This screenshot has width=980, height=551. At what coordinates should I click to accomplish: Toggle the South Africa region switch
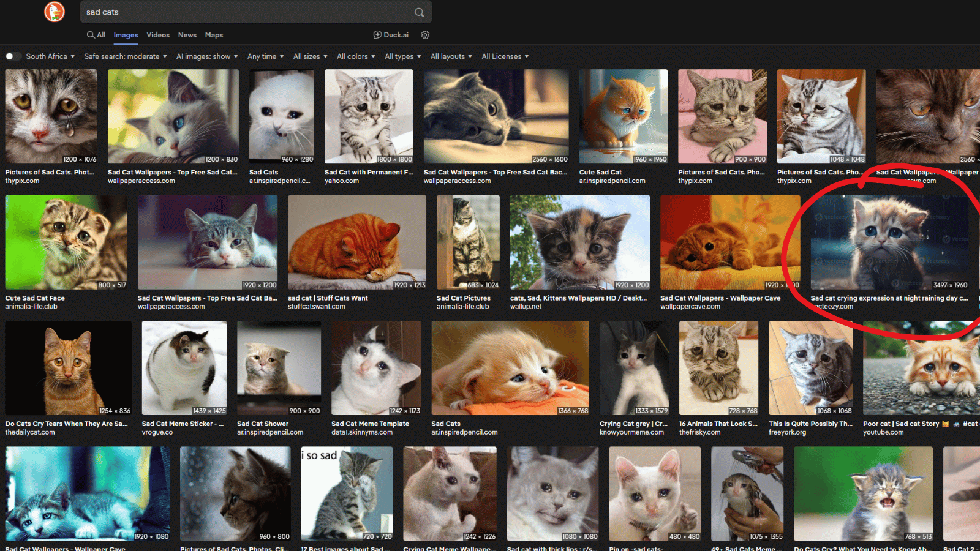pos(13,56)
